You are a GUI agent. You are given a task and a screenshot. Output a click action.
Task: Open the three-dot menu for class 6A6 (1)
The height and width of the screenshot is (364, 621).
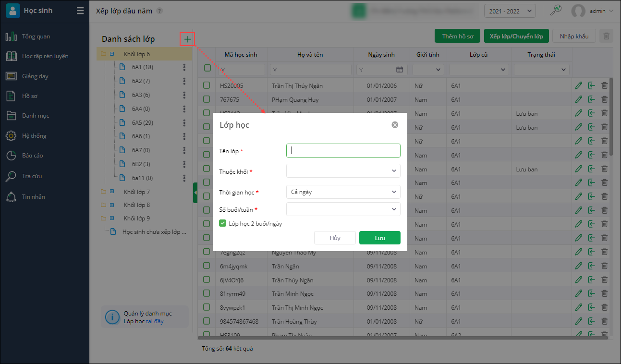pyautogui.click(x=184, y=136)
